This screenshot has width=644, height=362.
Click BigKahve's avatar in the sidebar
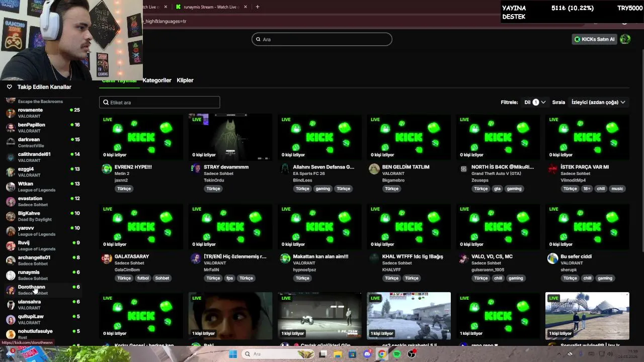click(x=11, y=216)
